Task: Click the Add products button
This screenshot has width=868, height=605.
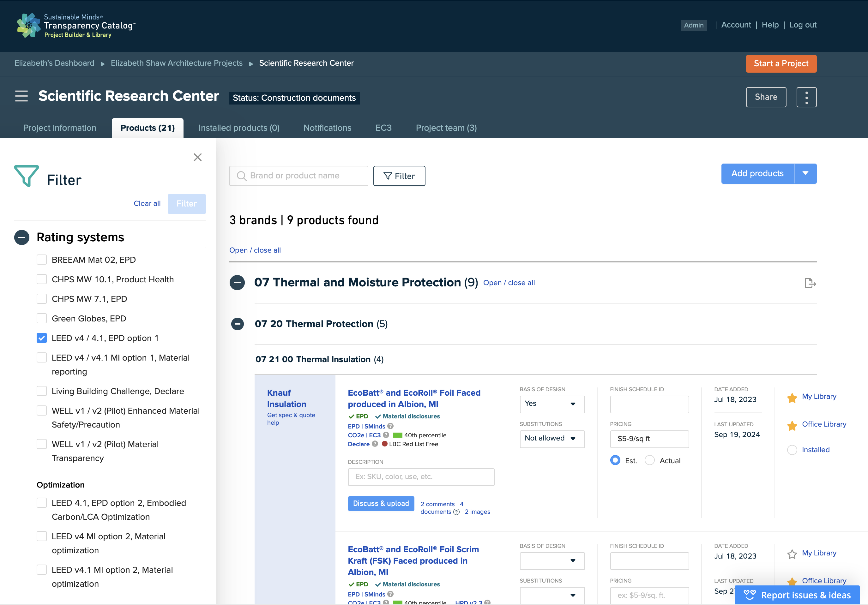Action: (x=757, y=173)
